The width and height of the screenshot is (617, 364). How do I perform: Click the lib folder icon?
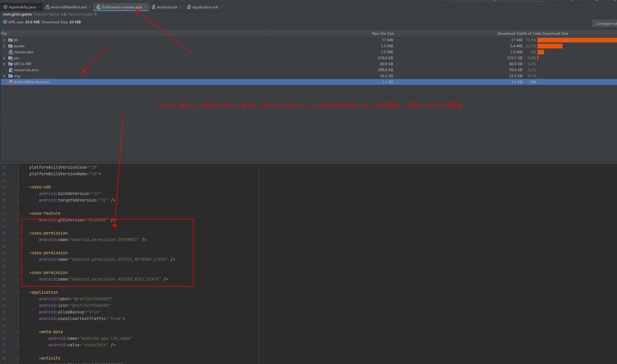10,40
